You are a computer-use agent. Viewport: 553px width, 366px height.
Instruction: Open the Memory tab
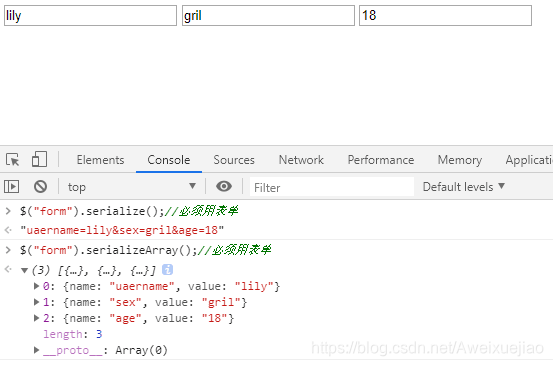pos(460,160)
